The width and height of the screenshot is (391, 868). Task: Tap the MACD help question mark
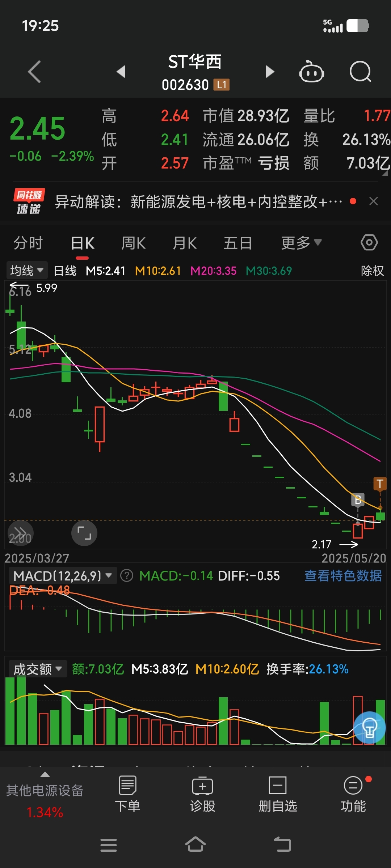[127, 575]
